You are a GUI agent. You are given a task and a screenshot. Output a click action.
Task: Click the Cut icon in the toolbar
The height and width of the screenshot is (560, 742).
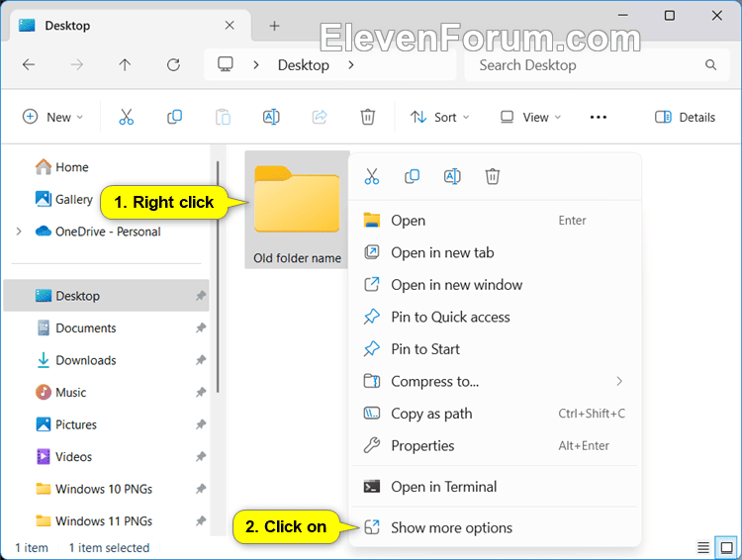click(x=127, y=117)
